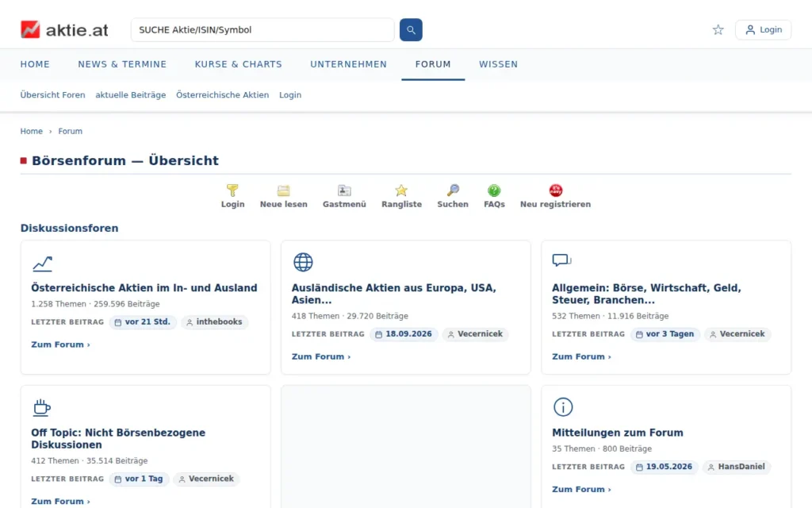The height and width of the screenshot is (508, 812).
Task: Click the Diskussionsforen heading
Action: 70,228
